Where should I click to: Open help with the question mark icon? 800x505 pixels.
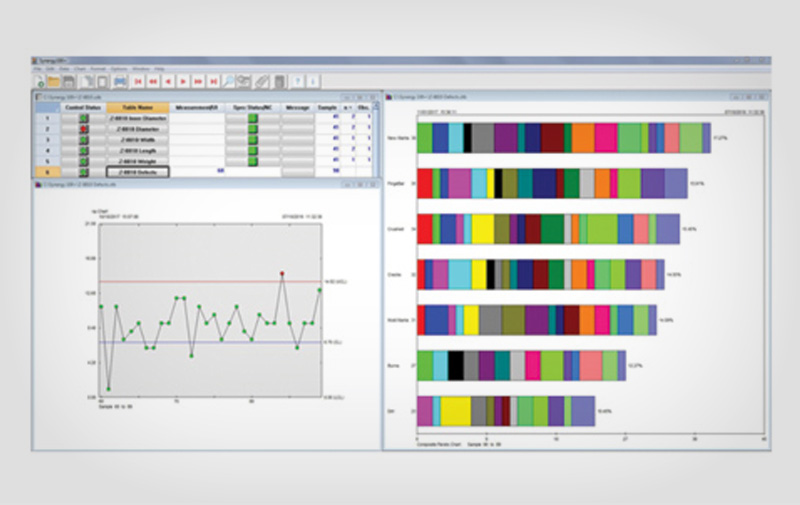pos(297,82)
